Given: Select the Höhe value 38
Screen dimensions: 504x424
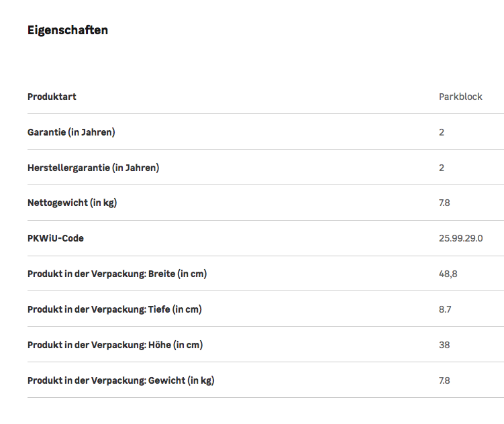Looking at the screenshot, I should [444, 345].
